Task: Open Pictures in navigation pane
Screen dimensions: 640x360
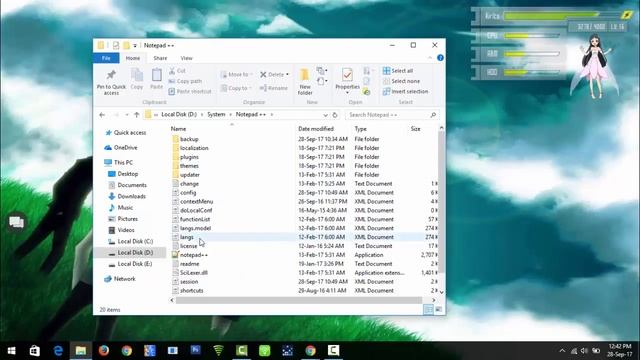Action: coord(123,219)
